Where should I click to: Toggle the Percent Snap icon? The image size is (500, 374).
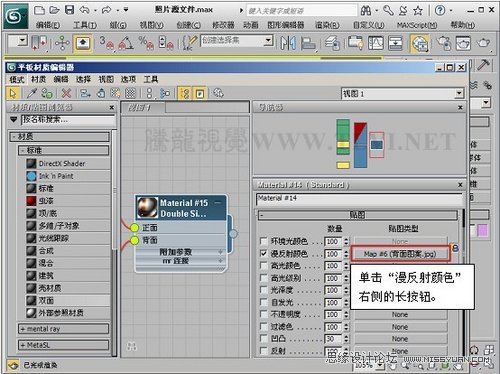[146, 43]
